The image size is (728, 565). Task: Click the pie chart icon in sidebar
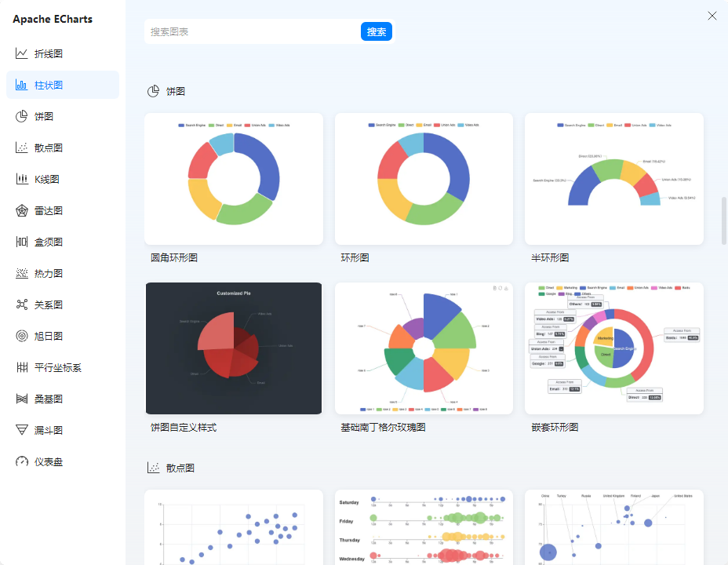tap(22, 116)
